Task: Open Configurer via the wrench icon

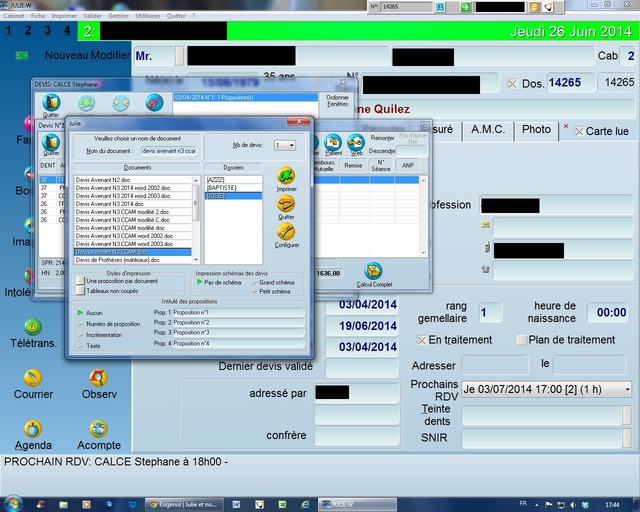Action: pos(285,232)
